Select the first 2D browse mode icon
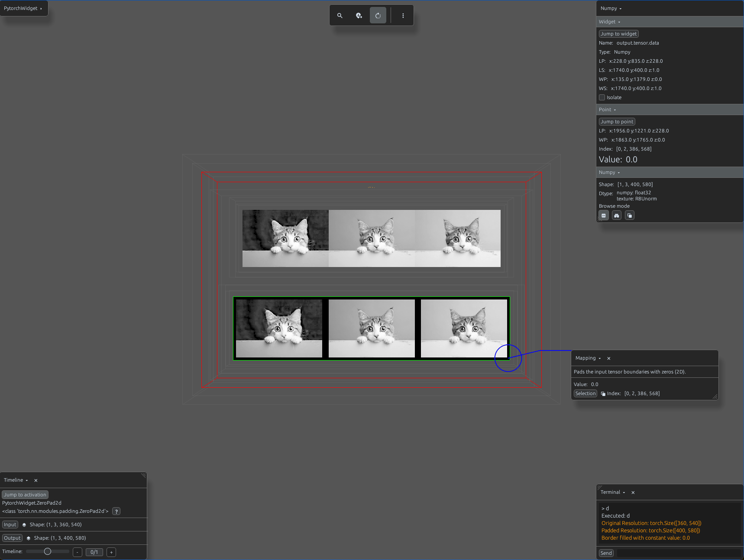744x560 pixels. (x=604, y=216)
